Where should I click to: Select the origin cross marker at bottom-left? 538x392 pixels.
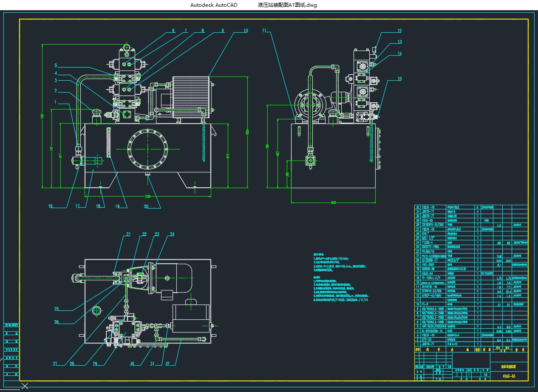25,386
